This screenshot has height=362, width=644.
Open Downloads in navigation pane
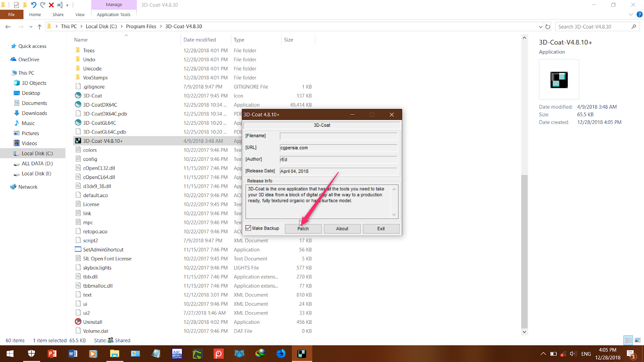(x=34, y=113)
